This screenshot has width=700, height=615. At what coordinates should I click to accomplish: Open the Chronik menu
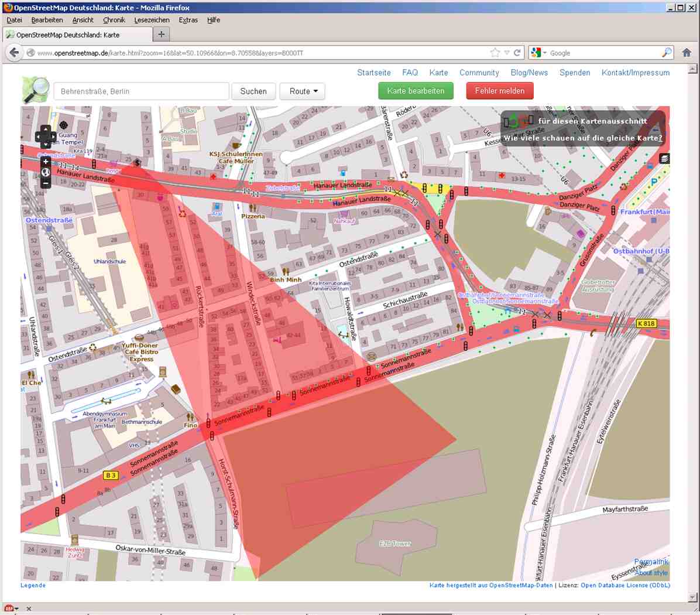point(114,20)
